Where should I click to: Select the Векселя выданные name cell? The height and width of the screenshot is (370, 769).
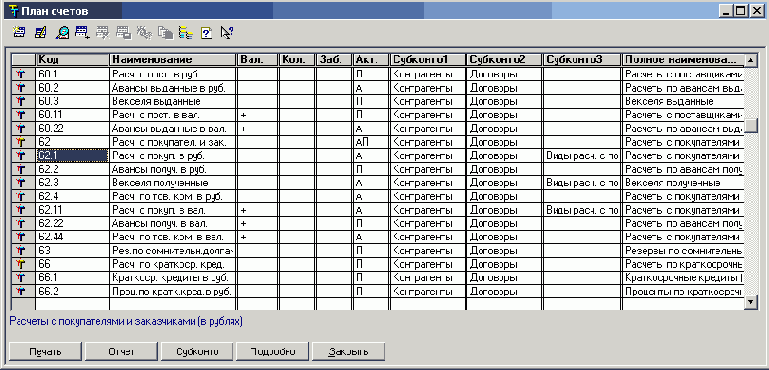click(x=173, y=102)
